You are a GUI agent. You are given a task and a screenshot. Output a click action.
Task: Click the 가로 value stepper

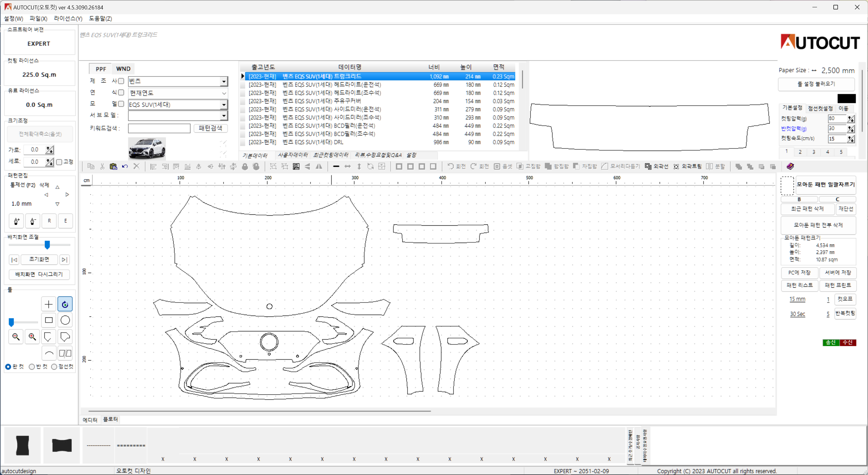click(x=49, y=150)
